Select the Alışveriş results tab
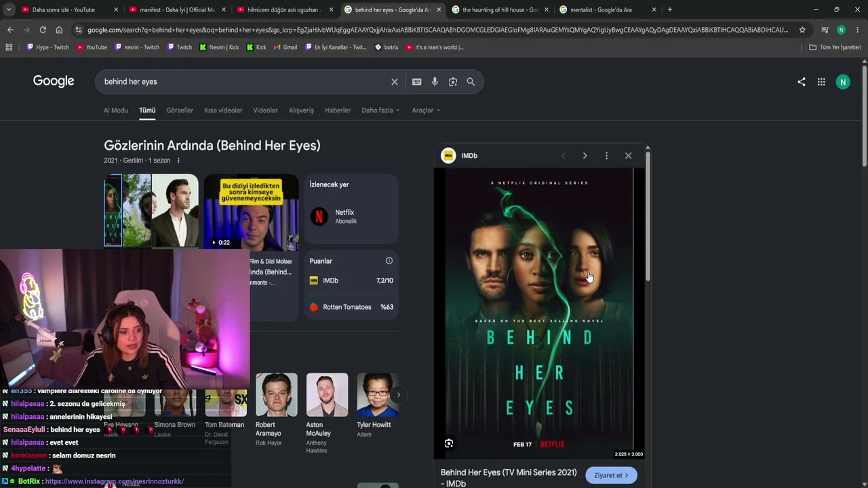This screenshot has height=488, width=868. (301, 110)
